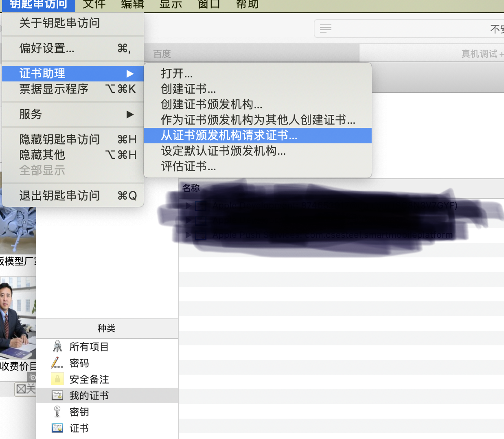Select 创建证书颁发机构… submenu item
Viewport: 504px width, 439px height.
[258, 105]
